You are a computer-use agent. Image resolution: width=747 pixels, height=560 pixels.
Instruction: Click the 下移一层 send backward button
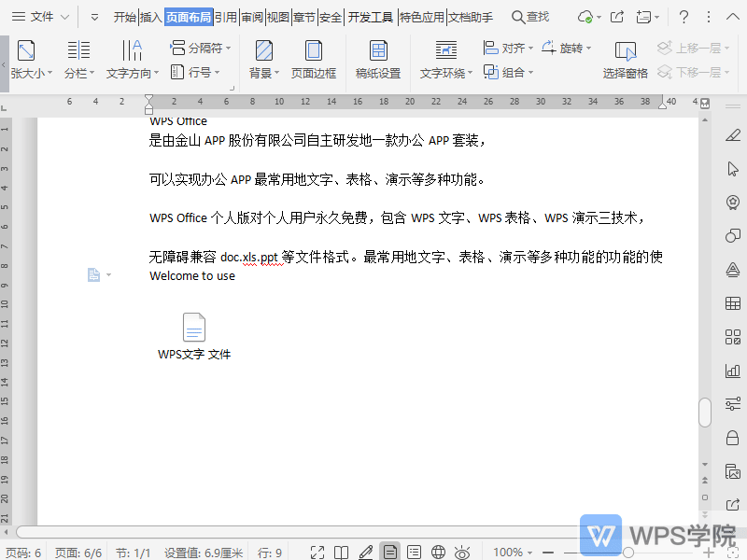[x=693, y=73]
